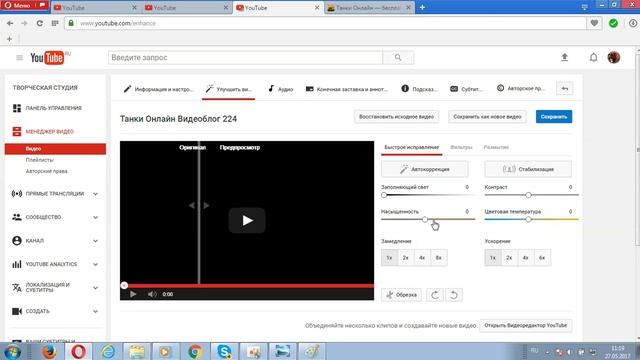Open Аудио tab
640x360 pixels.
pos(280,89)
